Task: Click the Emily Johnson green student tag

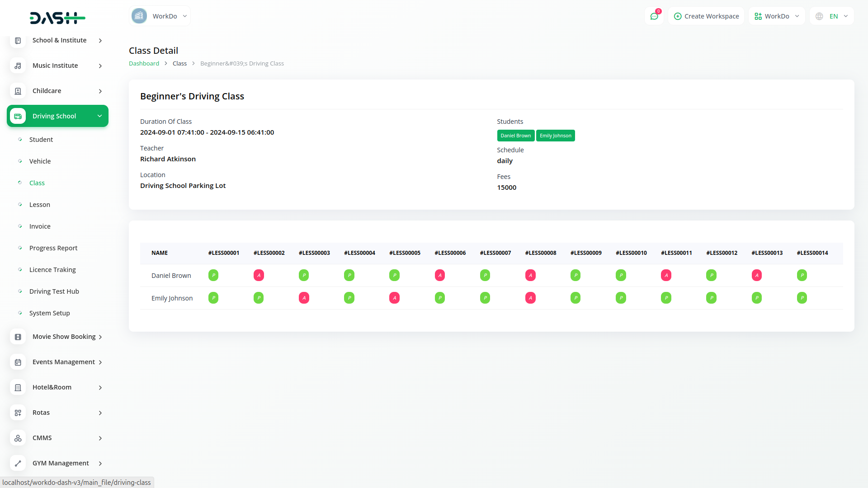Action: tap(555, 136)
